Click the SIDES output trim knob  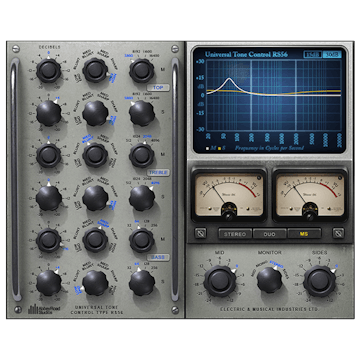pos(319,280)
